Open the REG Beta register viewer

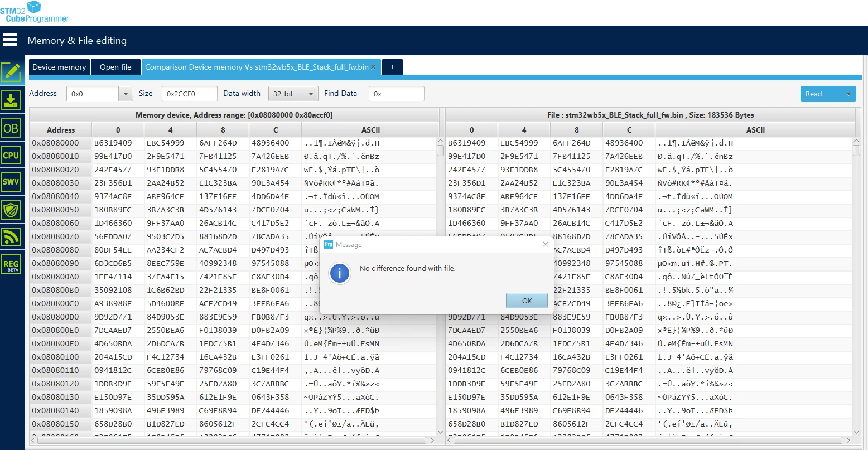click(11, 264)
